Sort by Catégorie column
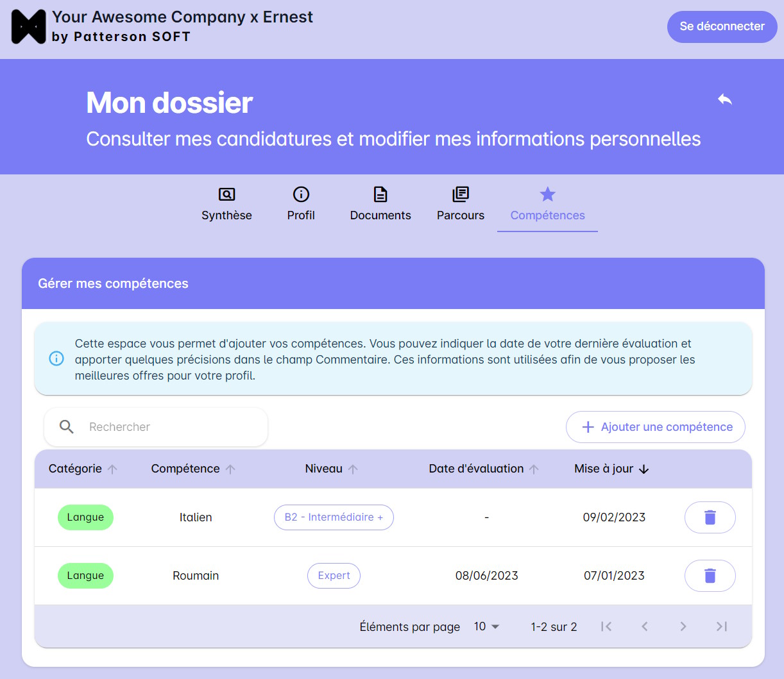 tap(83, 469)
